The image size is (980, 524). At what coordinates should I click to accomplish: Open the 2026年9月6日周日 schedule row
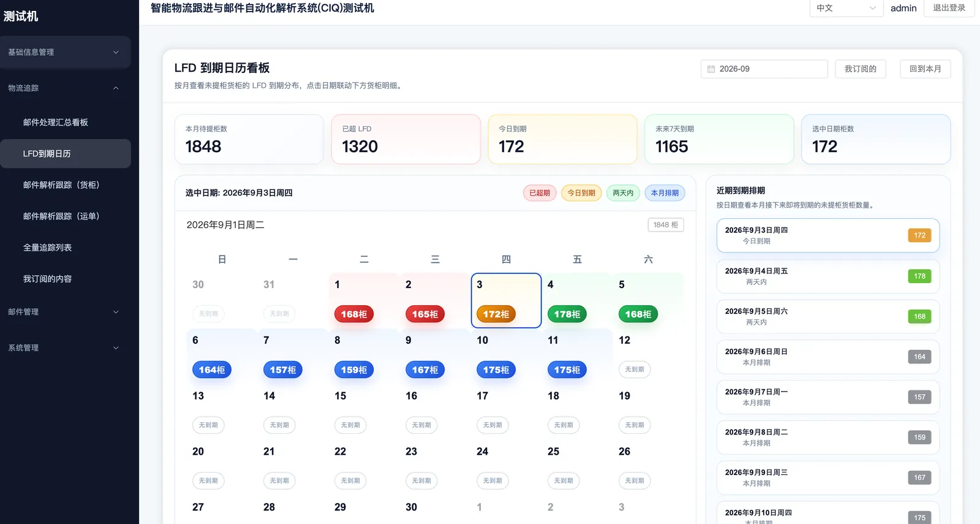pos(828,357)
